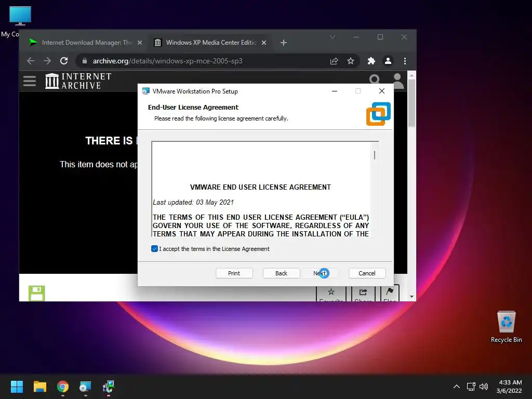
Task: Click the VMware installer taskbar icon
Action: 85,387
